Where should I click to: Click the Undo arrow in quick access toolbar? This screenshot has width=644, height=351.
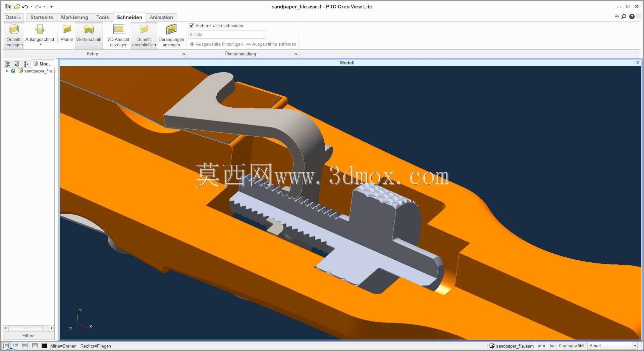pos(25,7)
